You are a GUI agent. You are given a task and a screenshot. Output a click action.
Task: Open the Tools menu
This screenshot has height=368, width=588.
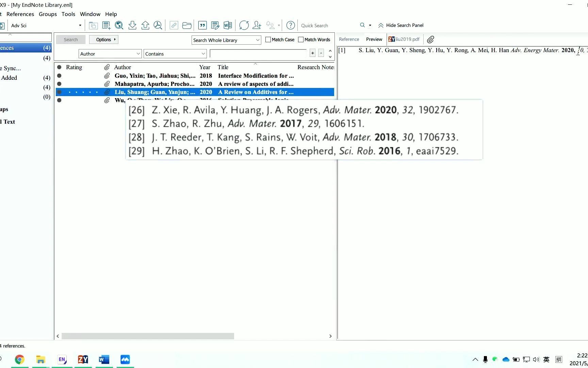click(x=68, y=14)
